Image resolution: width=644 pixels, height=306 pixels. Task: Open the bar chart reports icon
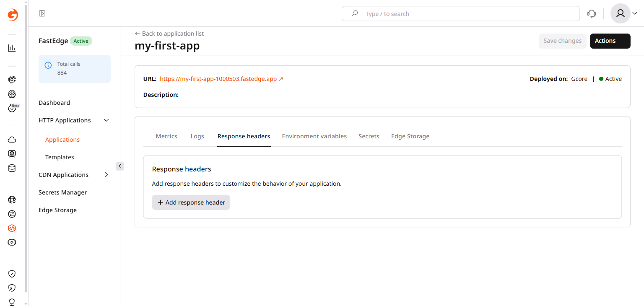click(12, 48)
